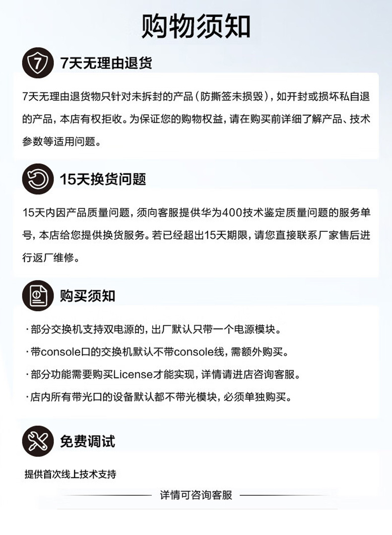Click the 15-day exchange policy paragraph

coord(196,235)
